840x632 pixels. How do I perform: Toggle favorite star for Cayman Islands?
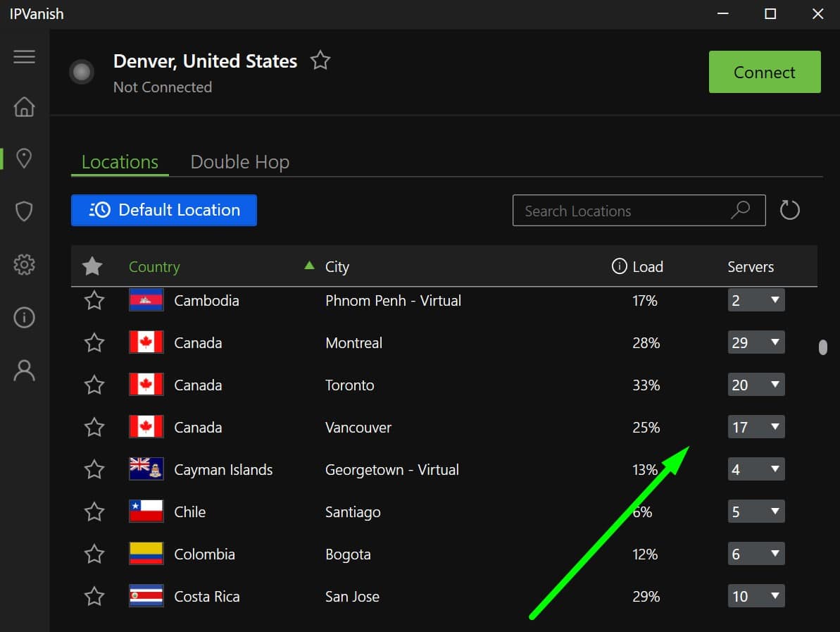pos(94,469)
